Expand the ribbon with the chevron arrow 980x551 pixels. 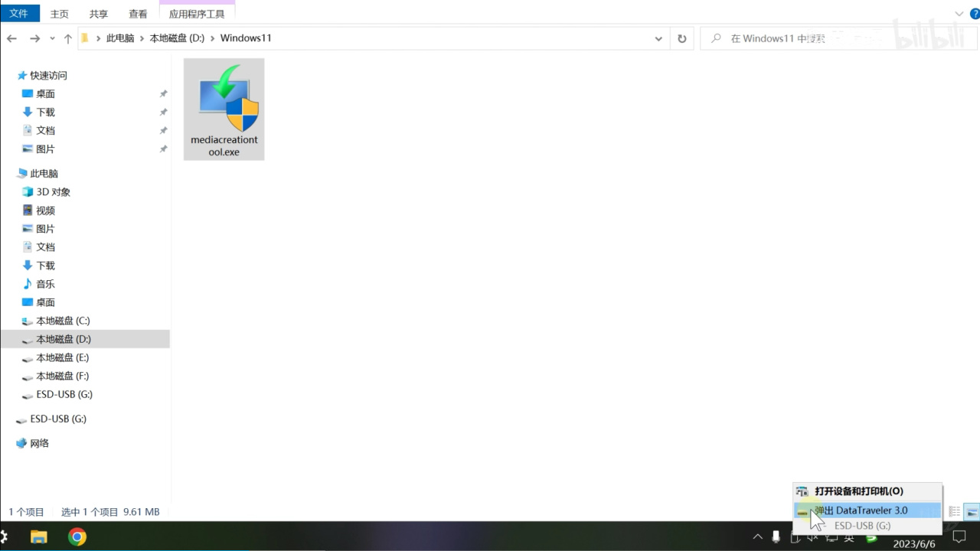pos(959,14)
